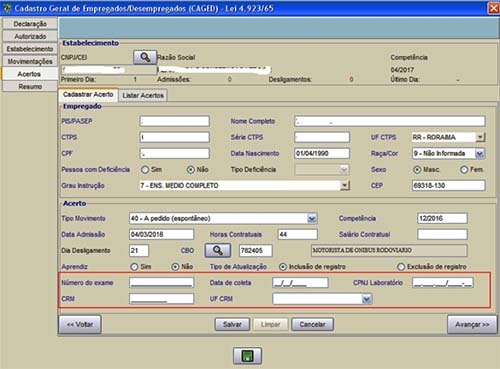Select Masc. sex option

(417, 170)
